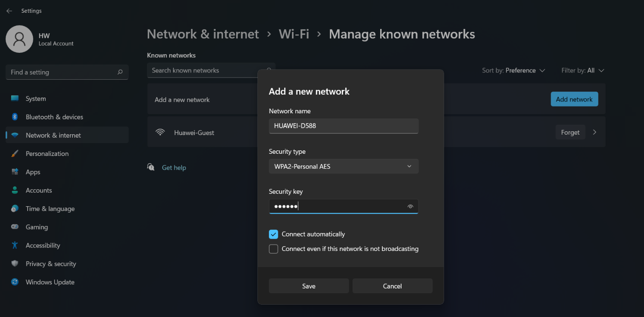
Task: Click the Personalization paintbrush icon
Action: [15, 153]
